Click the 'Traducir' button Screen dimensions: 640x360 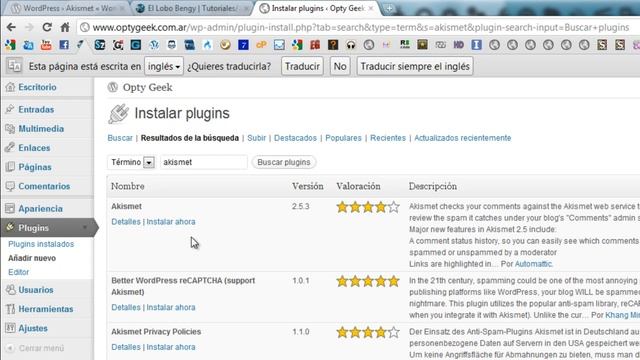coord(302,66)
